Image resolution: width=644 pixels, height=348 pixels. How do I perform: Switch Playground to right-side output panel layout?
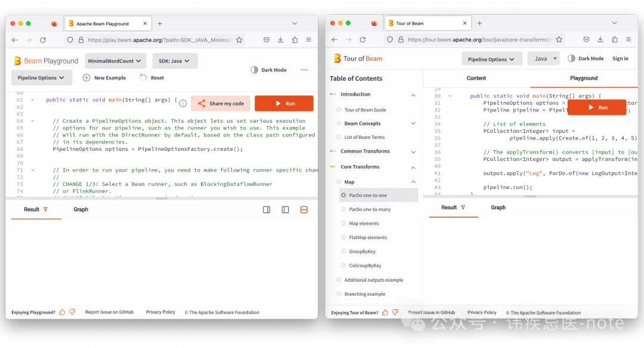pyautogui.click(x=267, y=210)
